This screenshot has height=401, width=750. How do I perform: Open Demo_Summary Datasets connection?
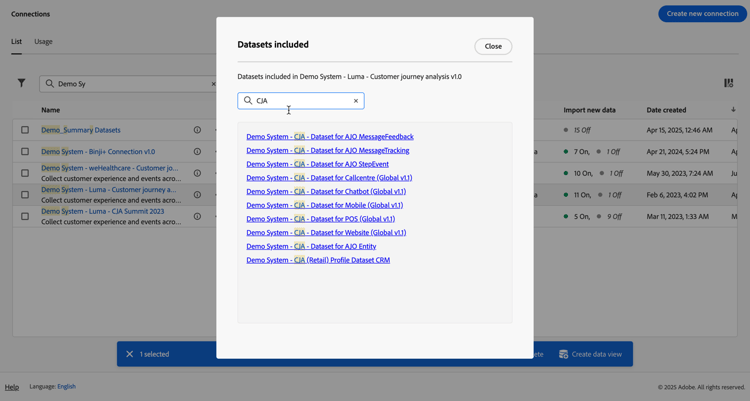81,130
